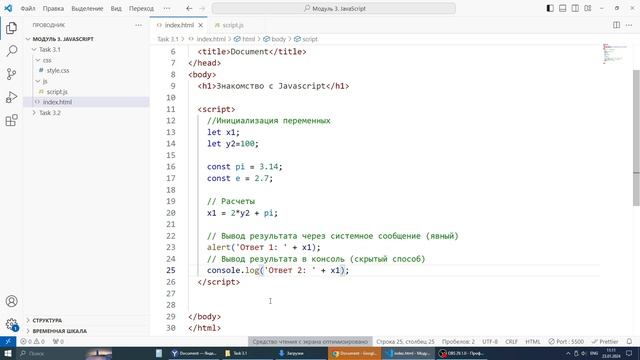This screenshot has width=640, height=360.
Task: Click Port: 5500 Live Server status
Action: 566,341
